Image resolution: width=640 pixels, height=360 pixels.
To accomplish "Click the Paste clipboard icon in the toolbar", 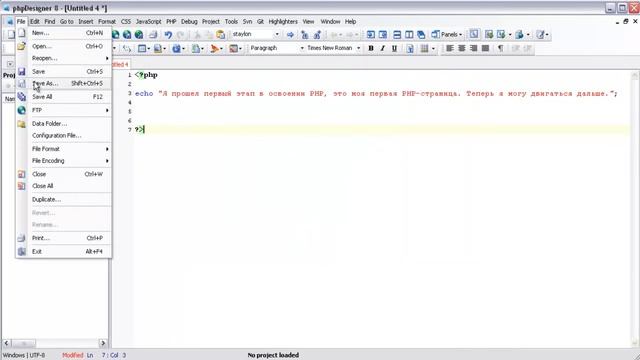I will (220, 35).
